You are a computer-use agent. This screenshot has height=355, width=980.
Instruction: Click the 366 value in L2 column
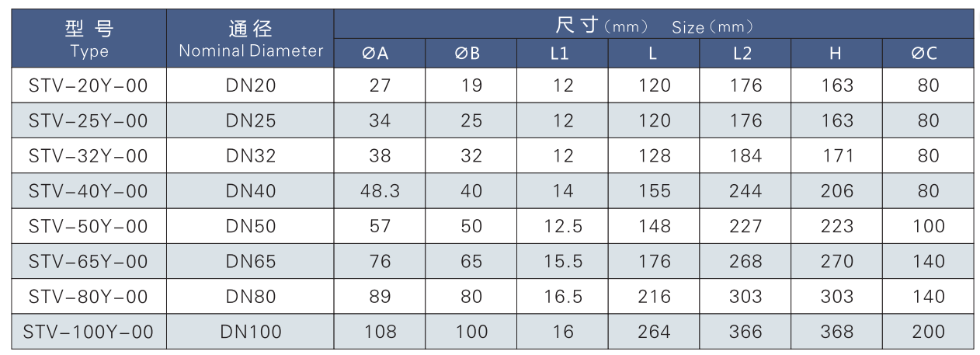pos(745,332)
